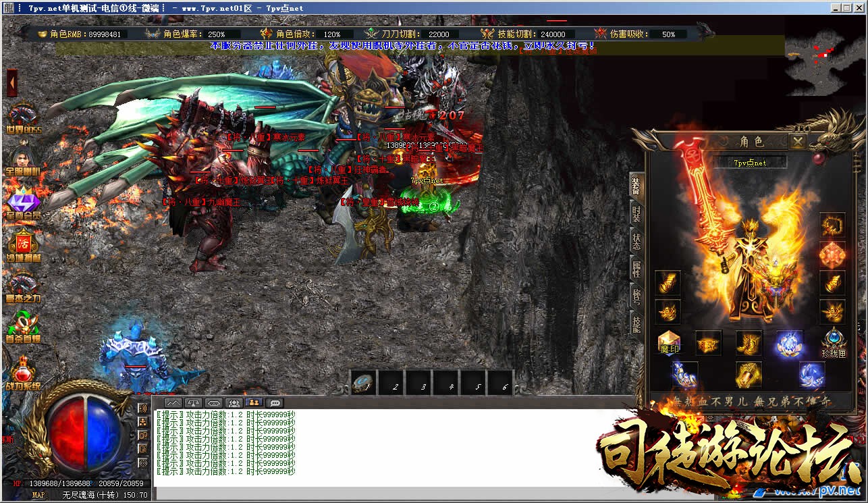868x503 pixels.
Task: Open the 豪杰之力 hero power icon
Action: coord(23,287)
